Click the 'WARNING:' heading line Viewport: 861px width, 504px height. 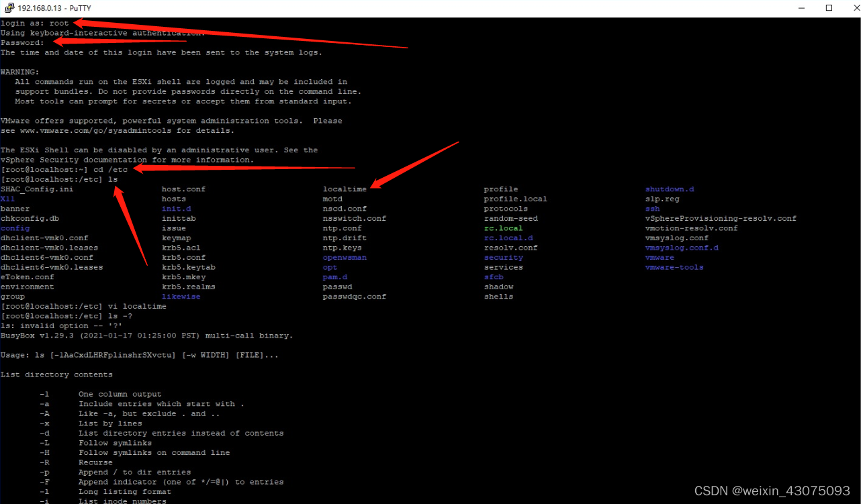[x=20, y=72]
